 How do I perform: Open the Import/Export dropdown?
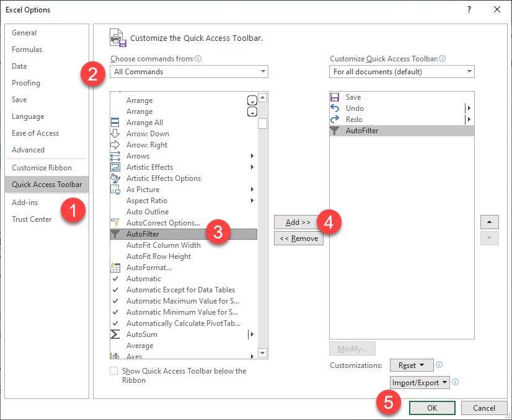pyautogui.click(x=420, y=382)
